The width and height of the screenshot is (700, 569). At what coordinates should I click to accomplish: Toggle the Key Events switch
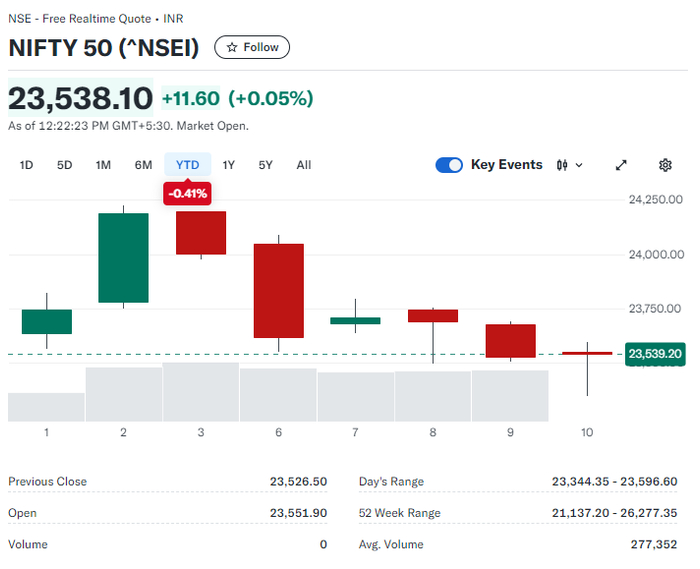pyautogui.click(x=449, y=165)
